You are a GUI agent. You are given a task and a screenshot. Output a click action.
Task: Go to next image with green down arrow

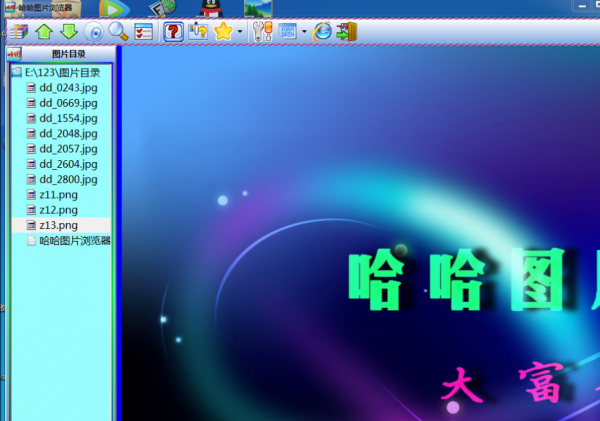tap(69, 31)
